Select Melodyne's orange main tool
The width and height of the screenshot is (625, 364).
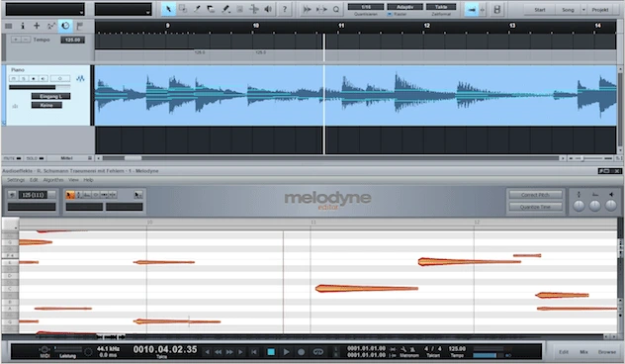point(70,195)
